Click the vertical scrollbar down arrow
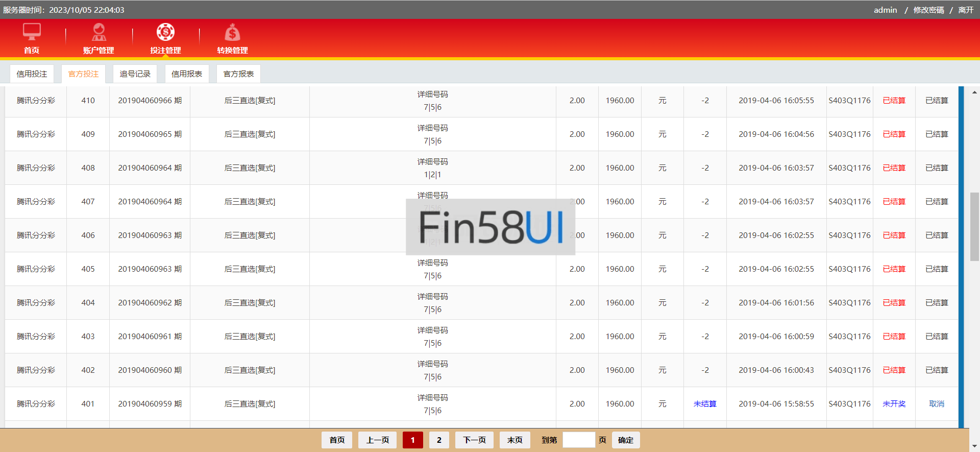The width and height of the screenshot is (980, 452). pos(974,446)
